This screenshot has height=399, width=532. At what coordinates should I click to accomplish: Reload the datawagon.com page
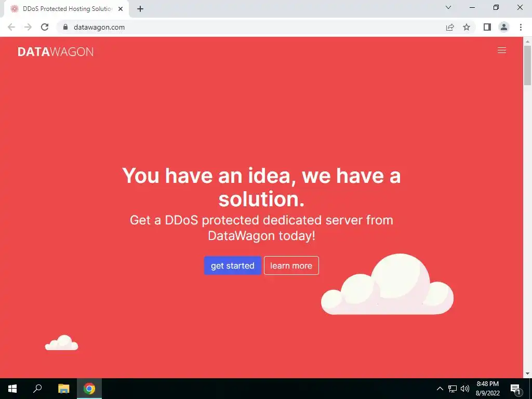45,27
